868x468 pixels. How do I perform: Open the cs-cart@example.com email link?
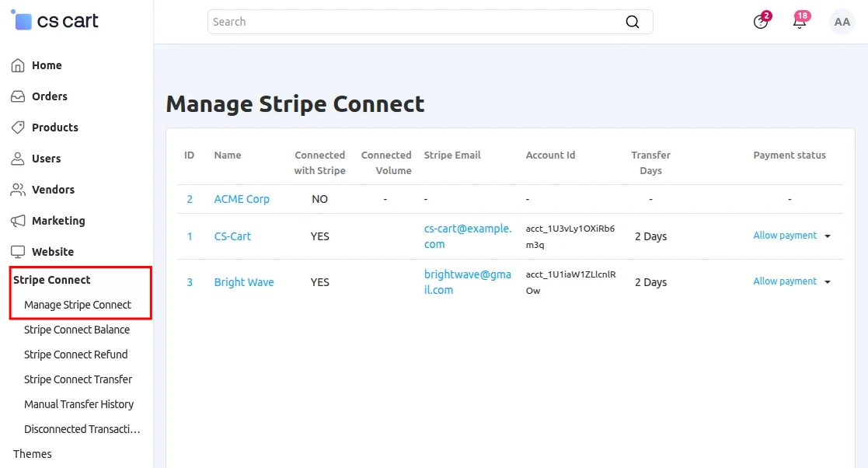[x=468, y=236]
